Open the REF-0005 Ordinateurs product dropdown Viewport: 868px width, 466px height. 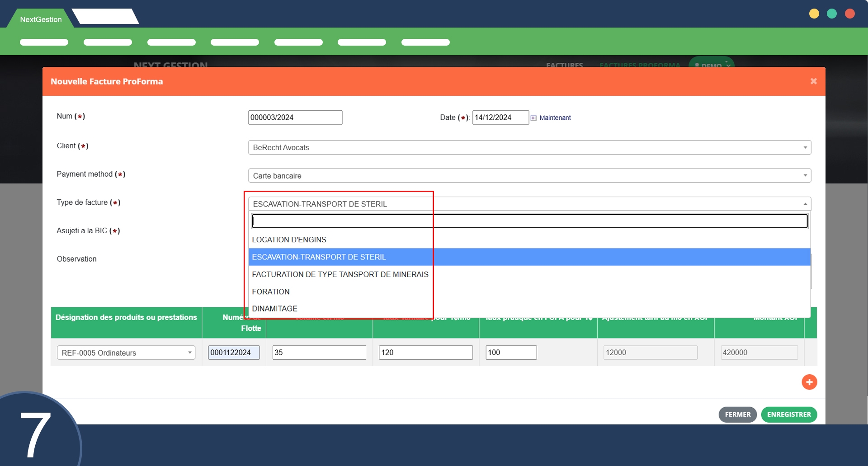coord(126,353)
